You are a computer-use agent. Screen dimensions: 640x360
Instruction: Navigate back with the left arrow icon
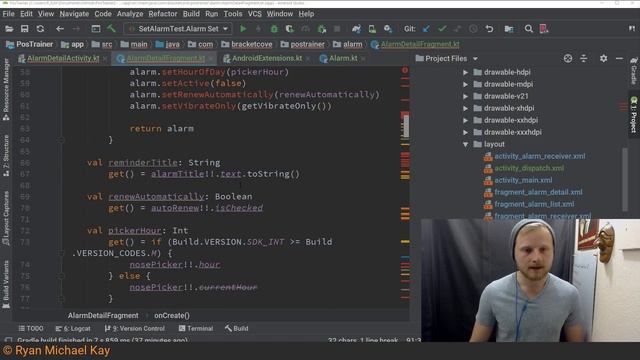click(60, 29)
